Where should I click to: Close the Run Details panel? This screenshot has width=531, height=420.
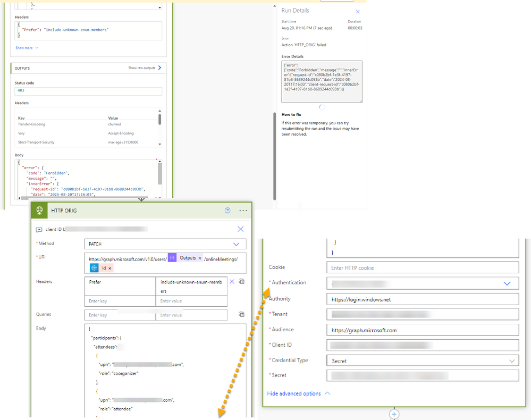pyautogui.click(x=358, y=12)
